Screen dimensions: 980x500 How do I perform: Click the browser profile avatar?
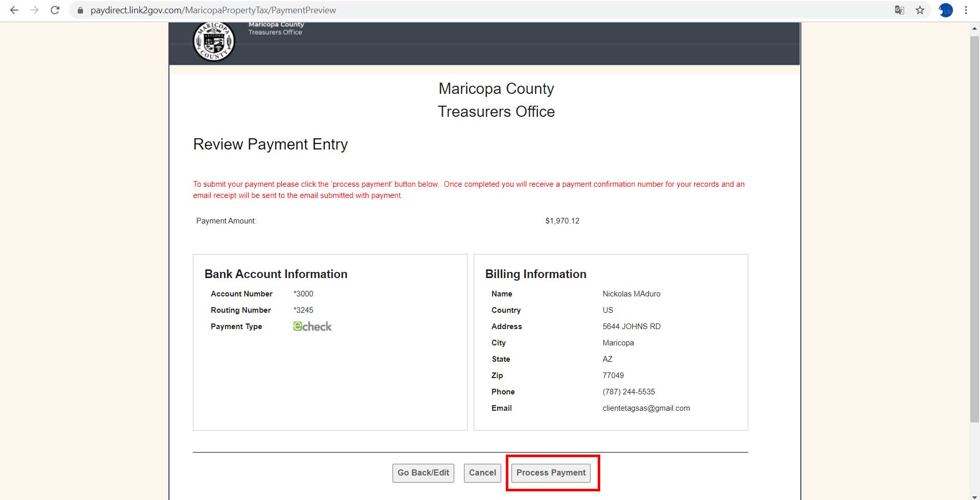coord(946,10)
